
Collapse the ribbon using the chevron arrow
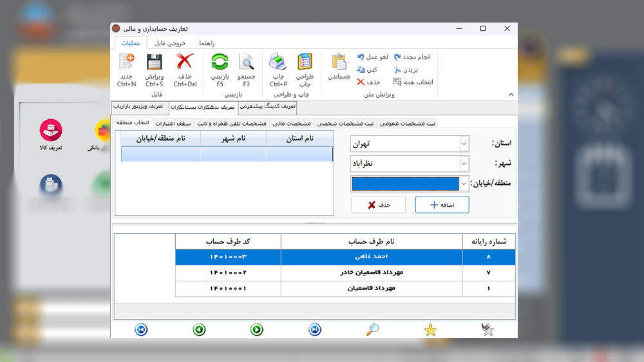tap(511, 95)
